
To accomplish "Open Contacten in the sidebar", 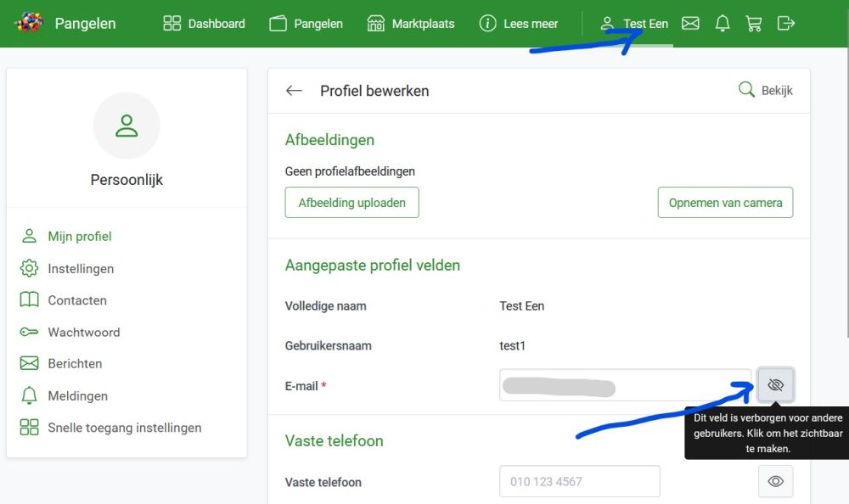I will point(64,300).
